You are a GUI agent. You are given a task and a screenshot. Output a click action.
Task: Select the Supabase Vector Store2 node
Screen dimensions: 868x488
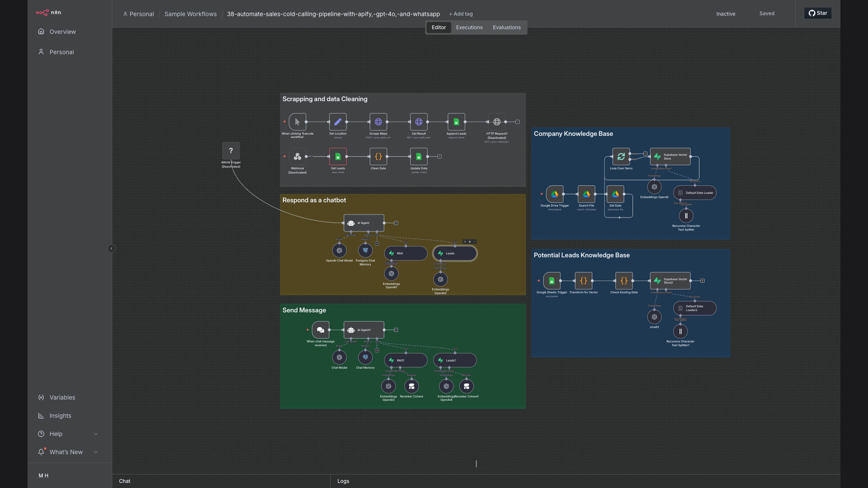click(670, 281)
